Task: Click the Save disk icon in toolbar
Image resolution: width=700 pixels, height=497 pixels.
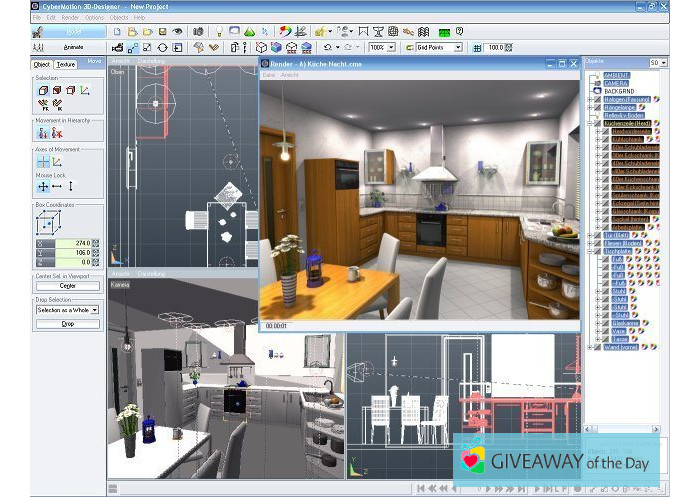Action: tap(162, 32)
